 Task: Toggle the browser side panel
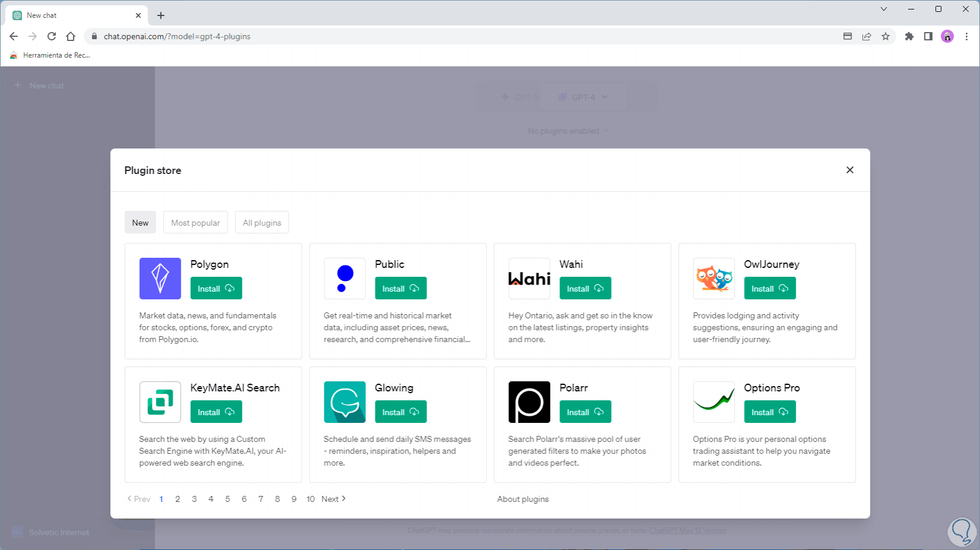coord(928,36)
